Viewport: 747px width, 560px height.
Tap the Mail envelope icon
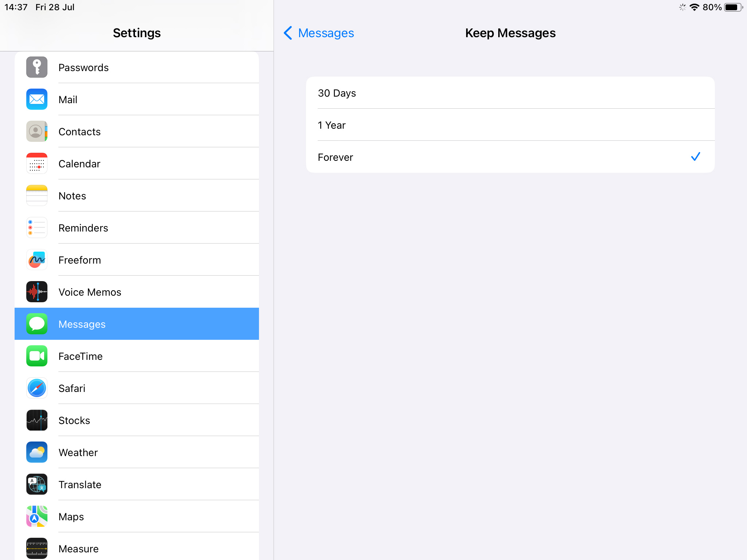(37, 100)
